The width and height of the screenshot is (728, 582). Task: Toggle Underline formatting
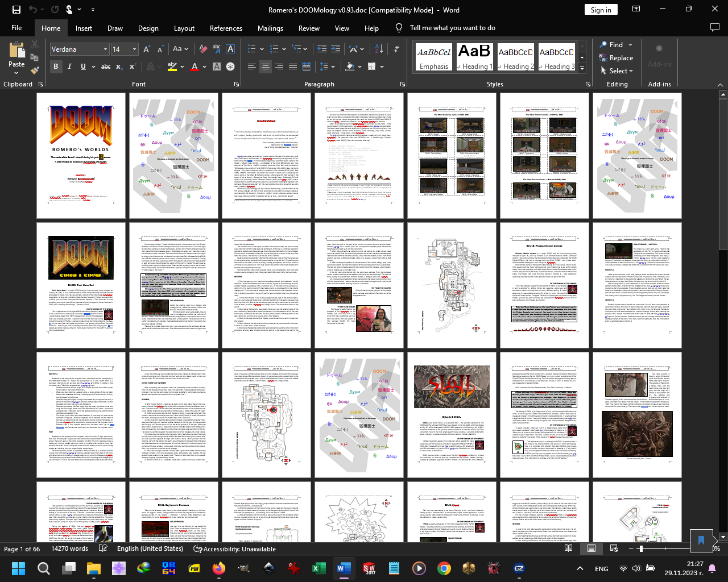click(x=83, y=66)
